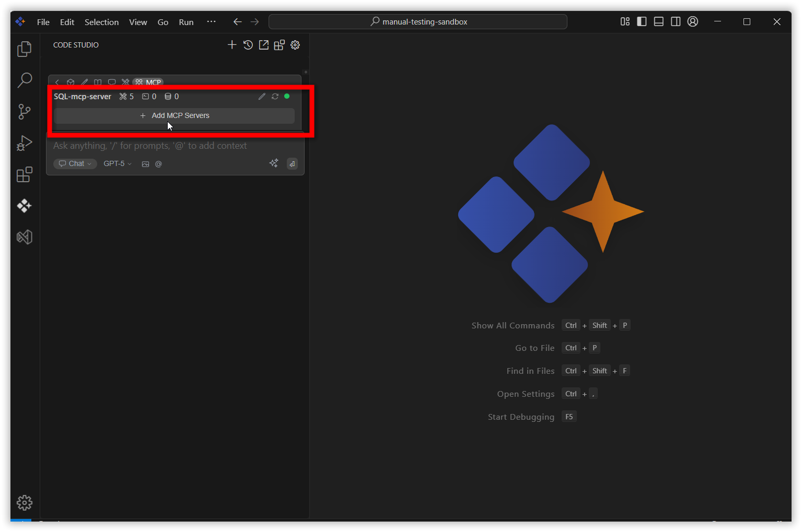Image resolution: width=802 pixels, height=532 pixels.
Task: Customize layout from the title bar
Action: 625,21
